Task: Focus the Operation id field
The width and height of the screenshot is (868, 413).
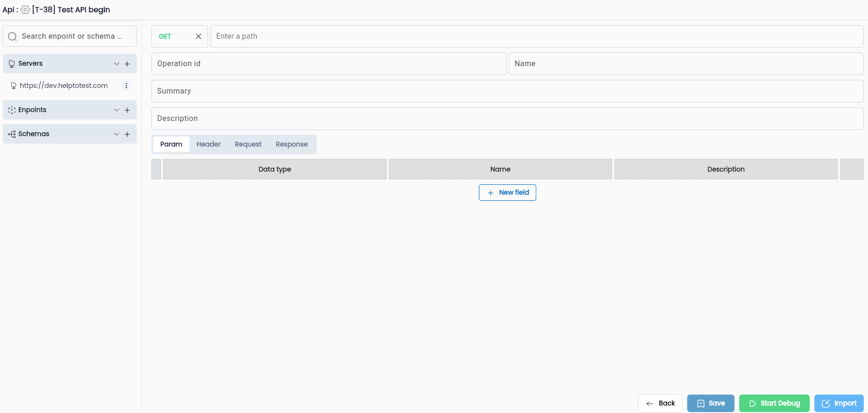Action: click(x=329, y=64)
